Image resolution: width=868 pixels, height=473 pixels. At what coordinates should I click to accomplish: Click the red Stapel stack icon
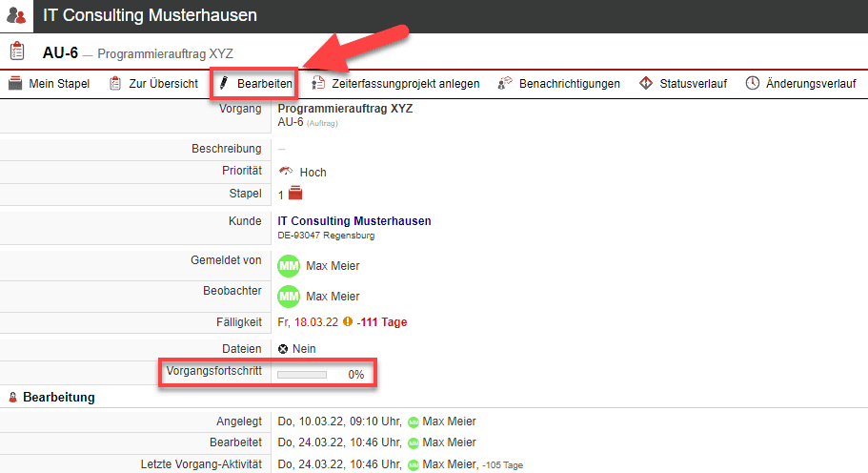coord(295,195)
